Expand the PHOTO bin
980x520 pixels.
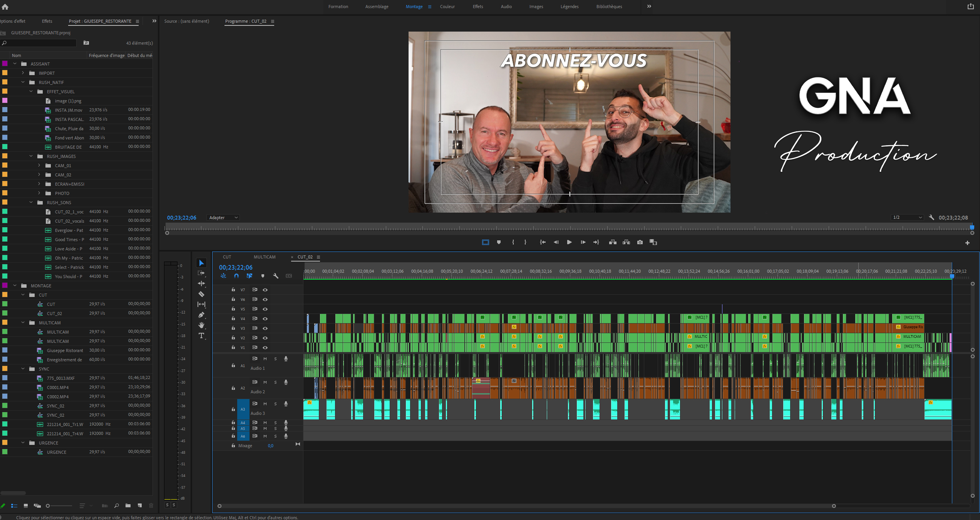pos(39,193)
